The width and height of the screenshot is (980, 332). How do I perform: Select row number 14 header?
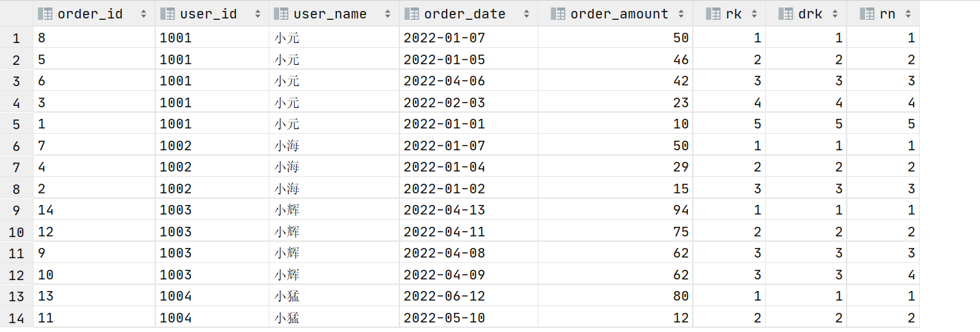click(x=16, y=318)
